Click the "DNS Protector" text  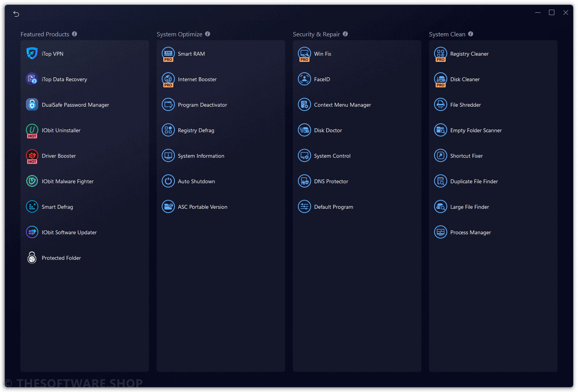click(x=331, y=181)
